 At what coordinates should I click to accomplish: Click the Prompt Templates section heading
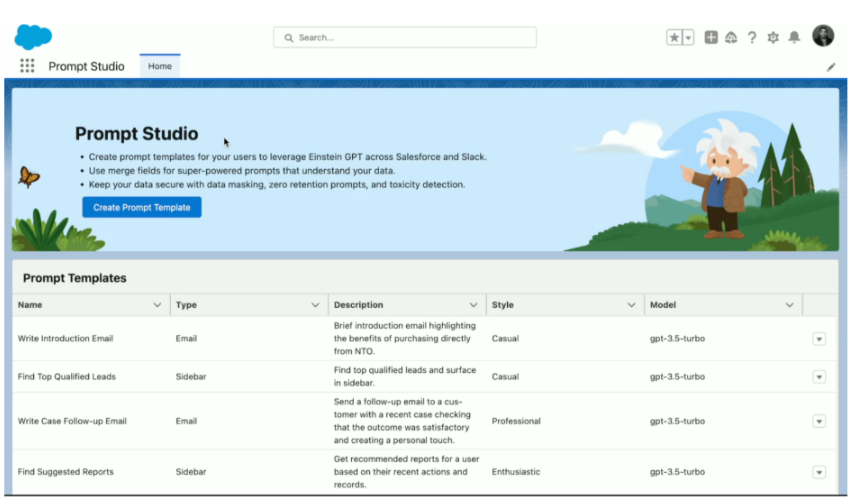click(75, 278)
